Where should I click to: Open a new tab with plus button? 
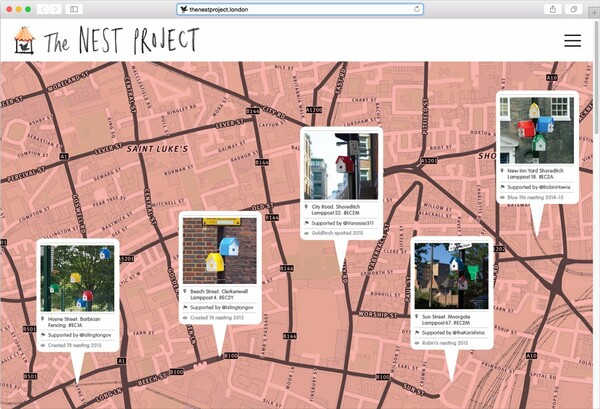[594, 12]
